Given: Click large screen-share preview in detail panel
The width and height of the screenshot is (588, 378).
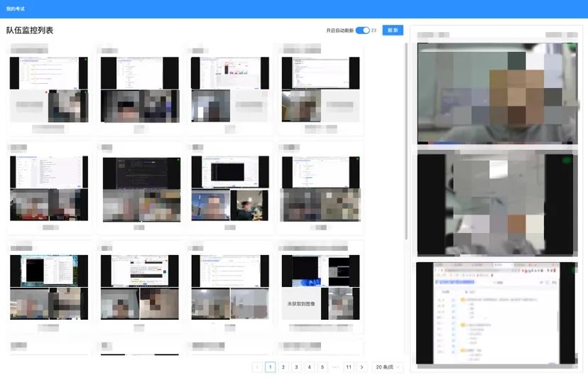Looking at the screenshot, I should click(x=497, y=313).
